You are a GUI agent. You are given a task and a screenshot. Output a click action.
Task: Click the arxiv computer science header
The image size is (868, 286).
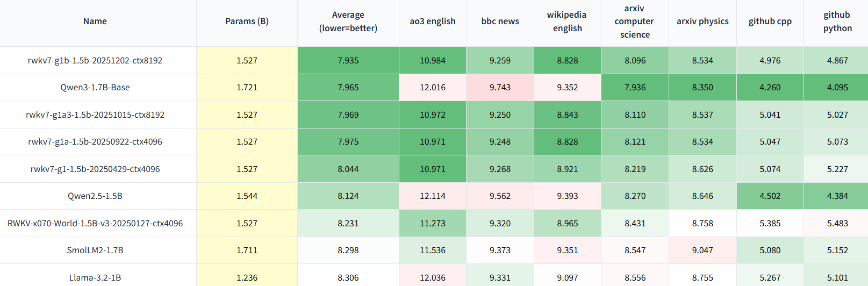tap(635, 22)
